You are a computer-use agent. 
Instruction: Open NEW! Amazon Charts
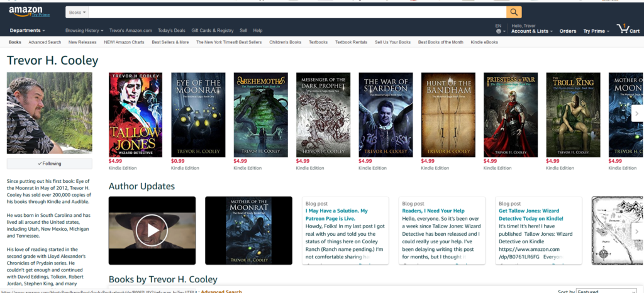[x=124, y=42]
